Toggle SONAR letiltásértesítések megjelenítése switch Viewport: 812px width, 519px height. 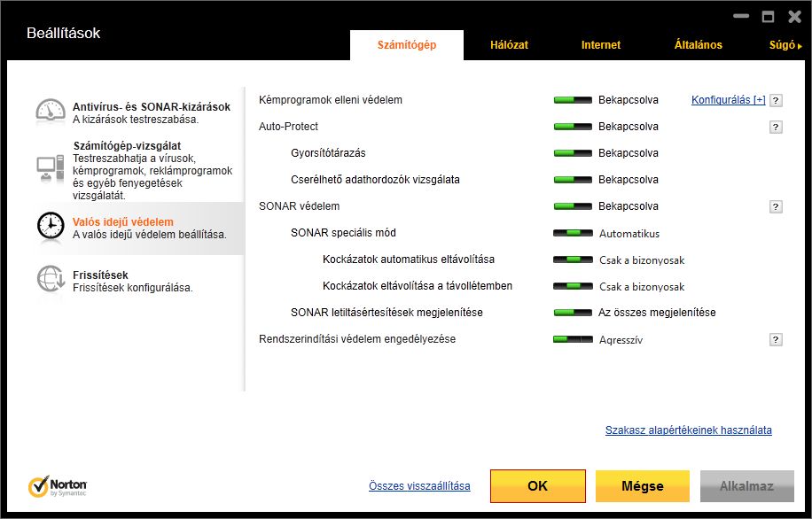pos(573,313)
